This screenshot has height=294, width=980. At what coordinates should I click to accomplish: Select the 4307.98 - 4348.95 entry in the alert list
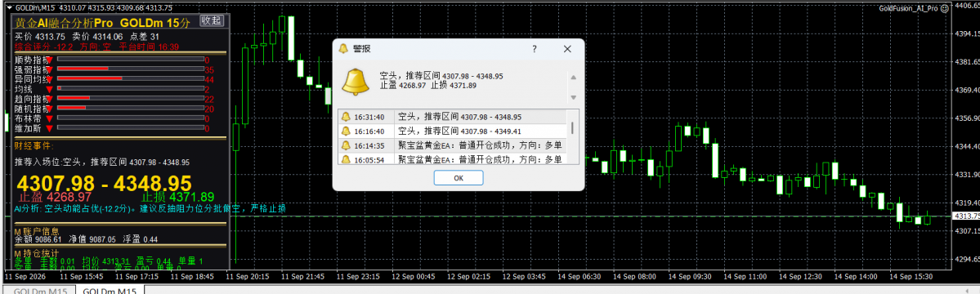[459, 117]
